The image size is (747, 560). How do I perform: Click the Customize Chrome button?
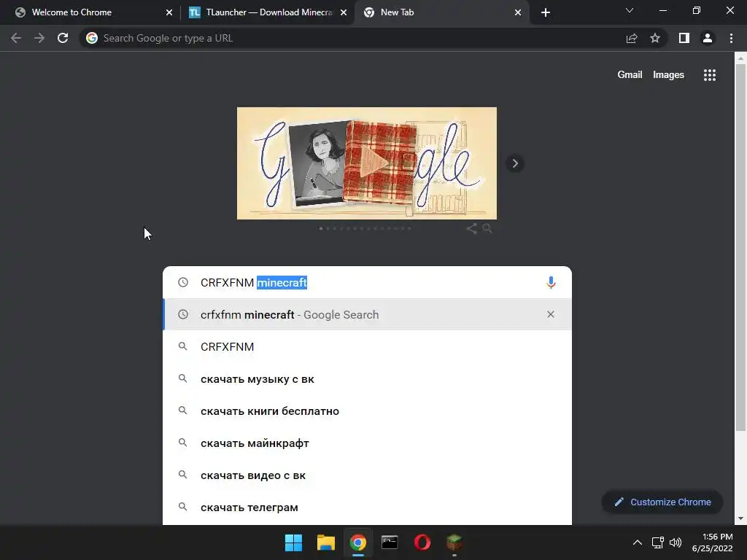point(662,502)
